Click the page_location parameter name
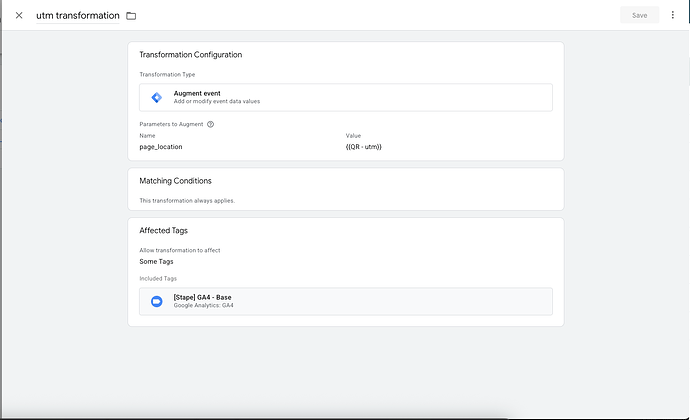The image size is (690, 420). [x=161, y=147]
